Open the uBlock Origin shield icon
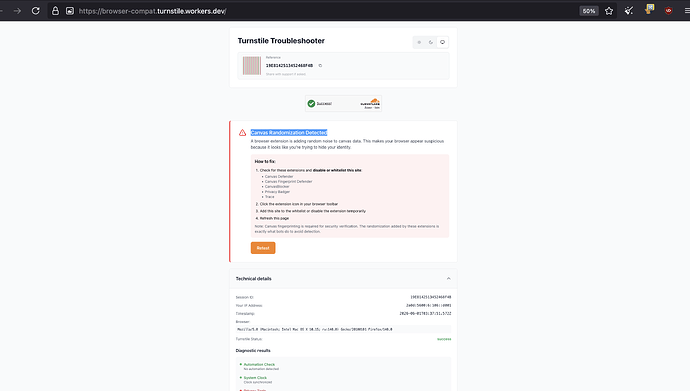 668,11
